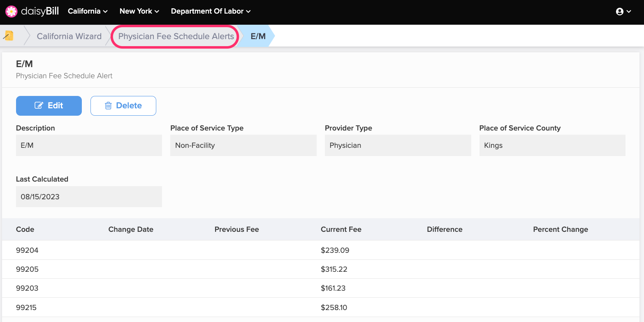
Task: Expand the New York dropdown menu
Action: tap(139, 12)
